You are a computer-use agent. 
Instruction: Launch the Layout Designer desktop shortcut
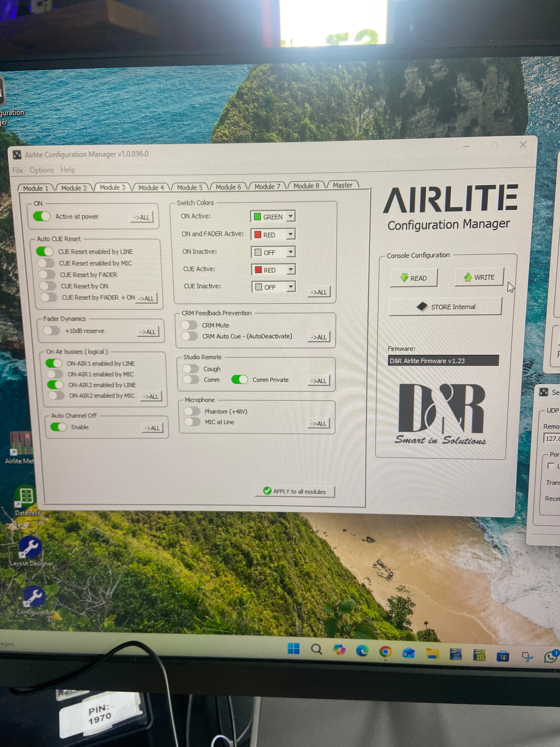coord(31,551)
